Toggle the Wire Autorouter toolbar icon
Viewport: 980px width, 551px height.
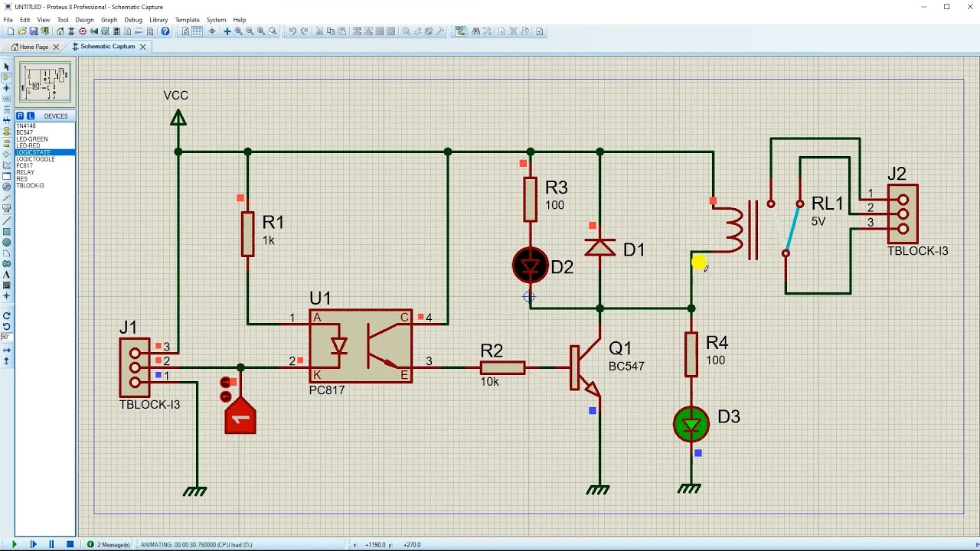(x=460, y=31)
